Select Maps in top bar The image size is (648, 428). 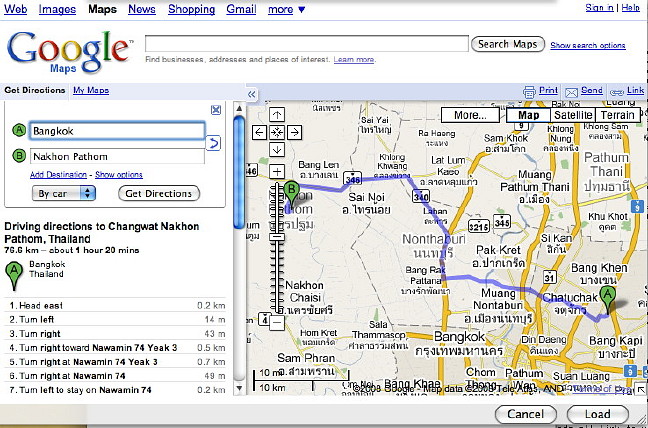coord(102,9)
